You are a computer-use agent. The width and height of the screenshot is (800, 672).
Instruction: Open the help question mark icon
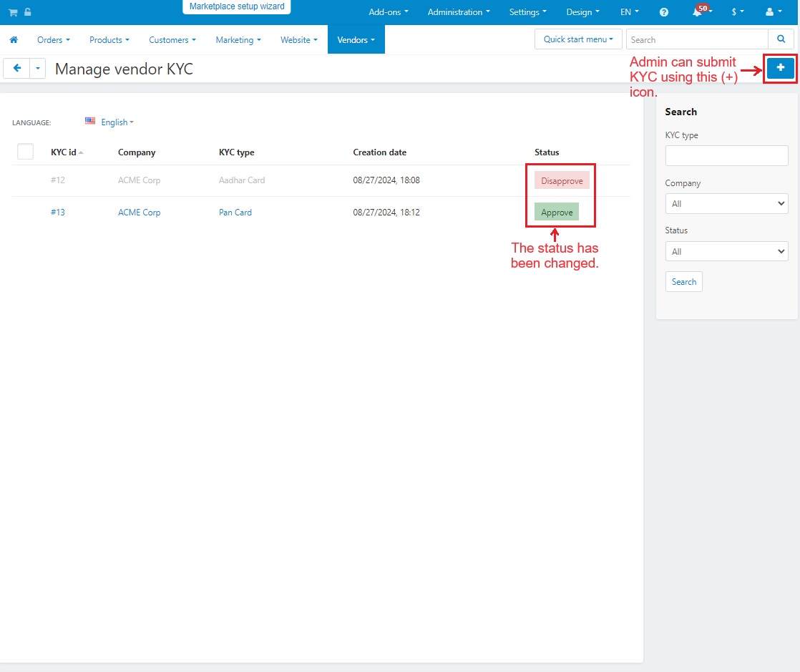[x=664, y=12]
